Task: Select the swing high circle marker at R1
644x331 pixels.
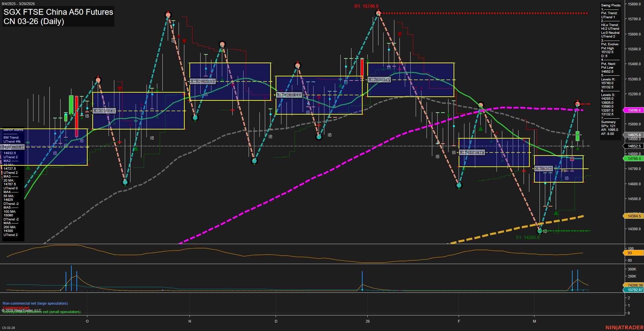Action: 378,13
